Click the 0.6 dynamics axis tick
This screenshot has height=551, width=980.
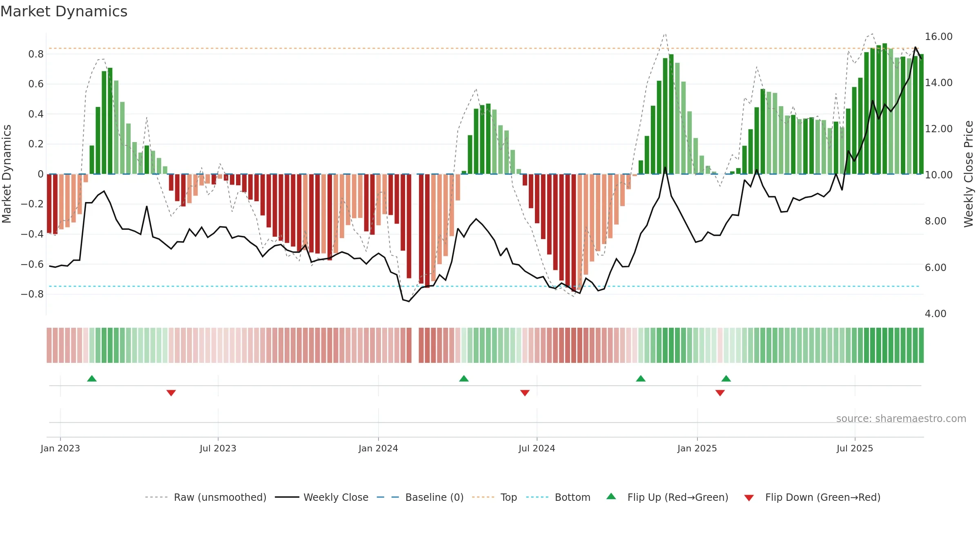point(36,84)
